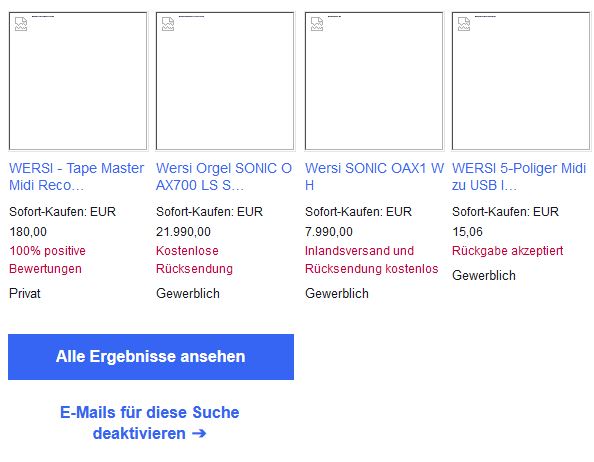Open 'Wersi Orgel SONIC OAX700 LS S…' link
This screenshot has width=594, height=462.
tap(224, 176)
